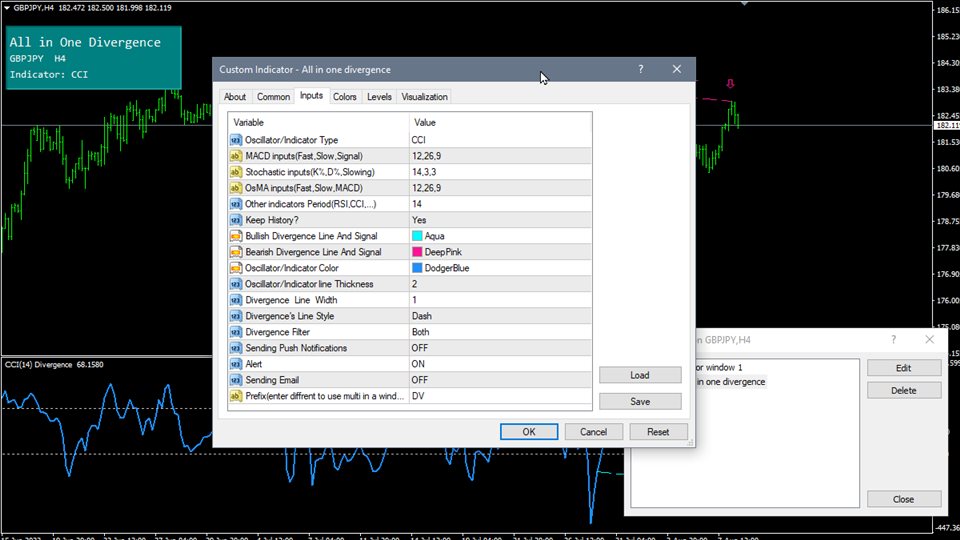Toggle Sending Push Notifications OFF value
960x540 pixels.
420,348
